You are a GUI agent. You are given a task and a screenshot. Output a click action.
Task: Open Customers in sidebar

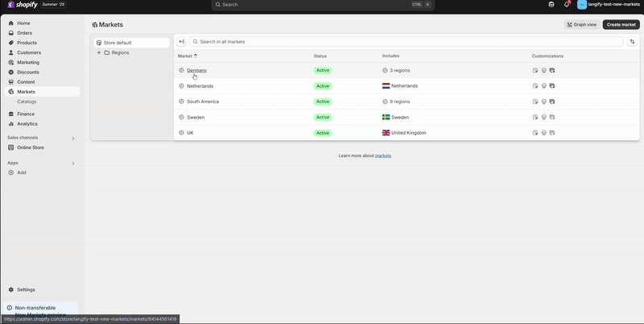click(29, 52)
